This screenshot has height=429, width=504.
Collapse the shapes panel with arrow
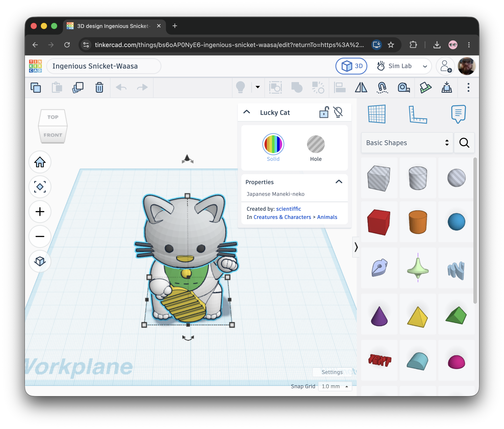point(356,247)
